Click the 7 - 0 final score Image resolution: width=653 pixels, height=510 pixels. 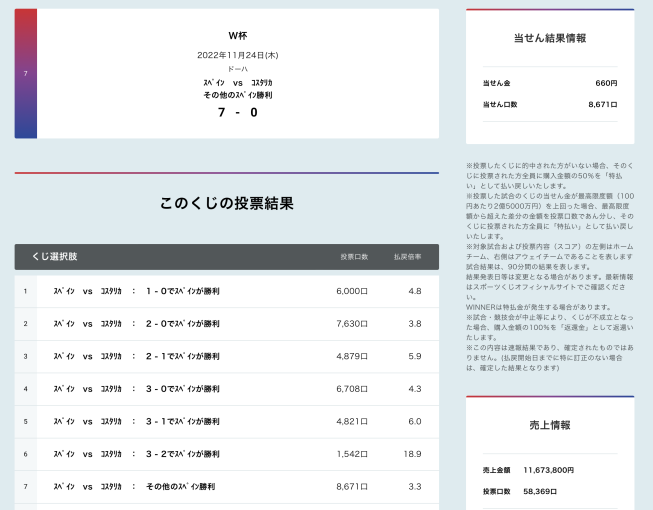(237, 112)
